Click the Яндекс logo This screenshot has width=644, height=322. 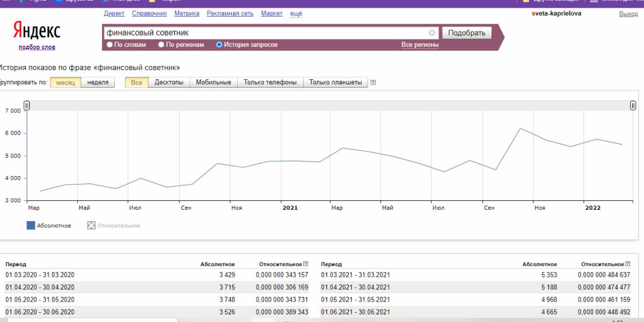[x=36, y=31]
